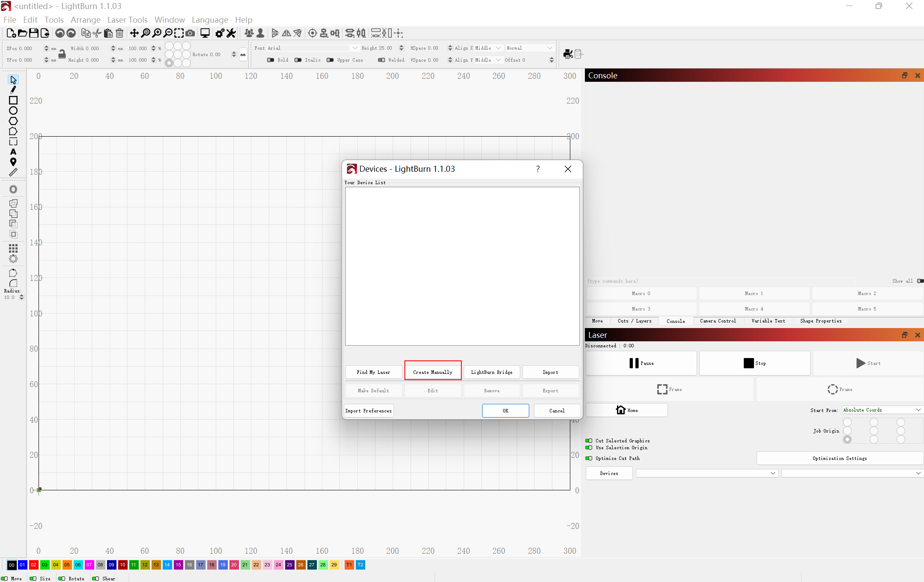Select the Text tool (A icon)

pos(13,152)
